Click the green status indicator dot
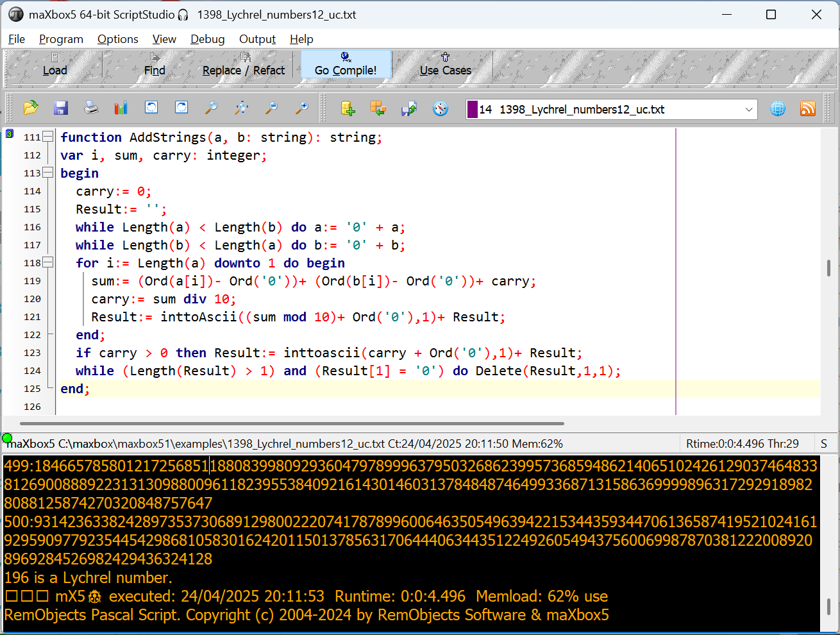The image size is (840, 635). pyautogui.click(x=7, y=438)
